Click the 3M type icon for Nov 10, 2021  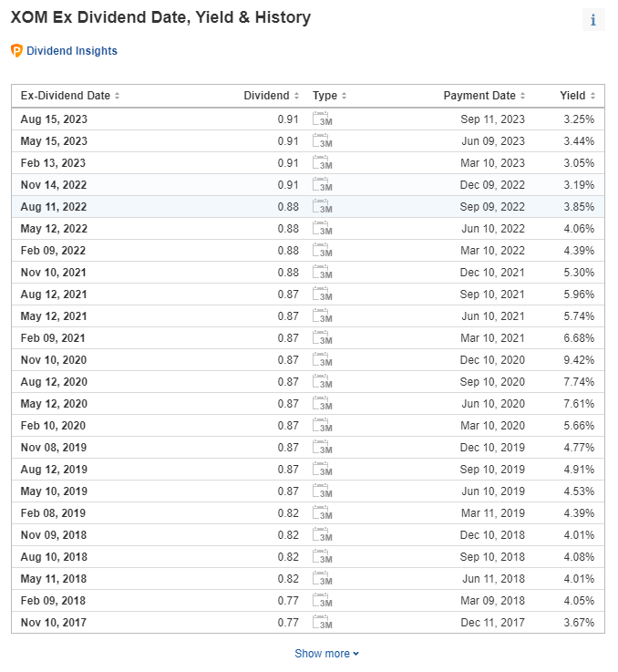323,272
